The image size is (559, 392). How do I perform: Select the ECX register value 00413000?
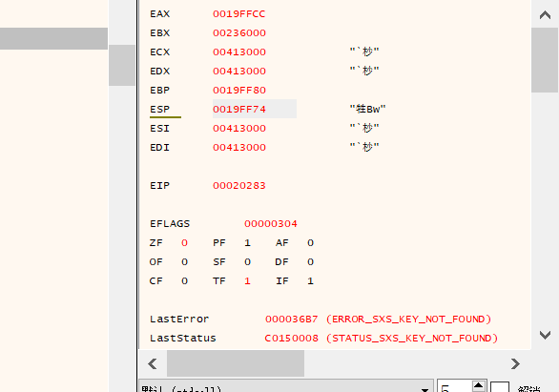pyautogui.click(x=239, y=52)
